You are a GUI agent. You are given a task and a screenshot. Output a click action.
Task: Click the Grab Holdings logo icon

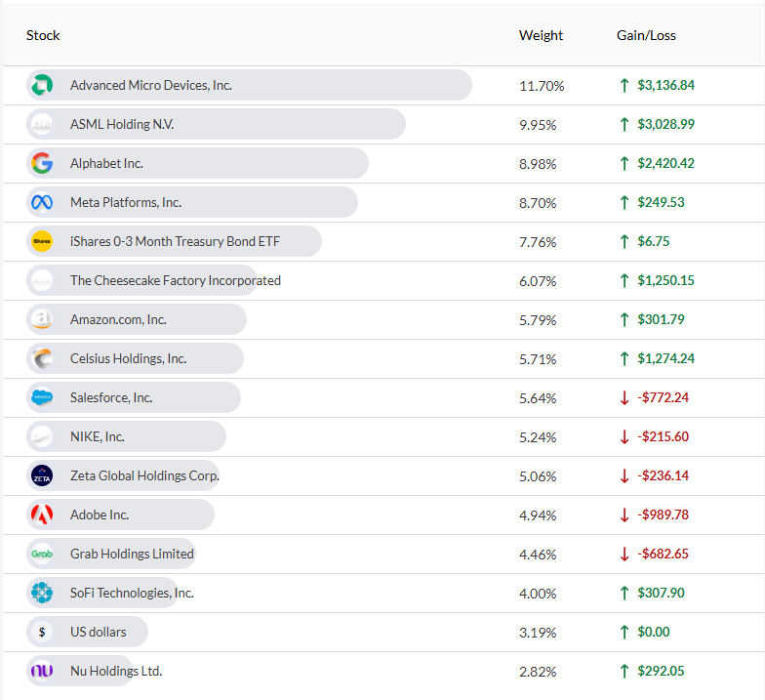[42, 554]
